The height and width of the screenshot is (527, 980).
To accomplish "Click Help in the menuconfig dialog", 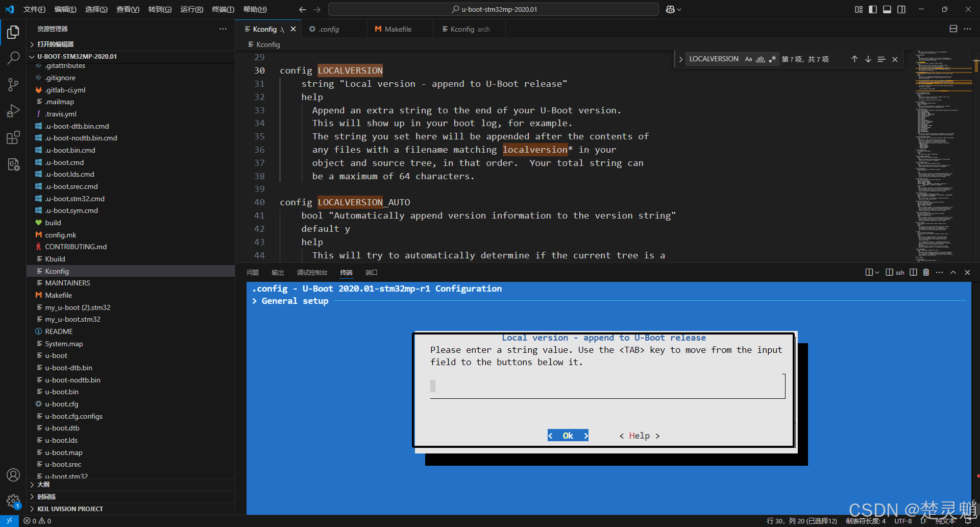I will tap(640, 436).
